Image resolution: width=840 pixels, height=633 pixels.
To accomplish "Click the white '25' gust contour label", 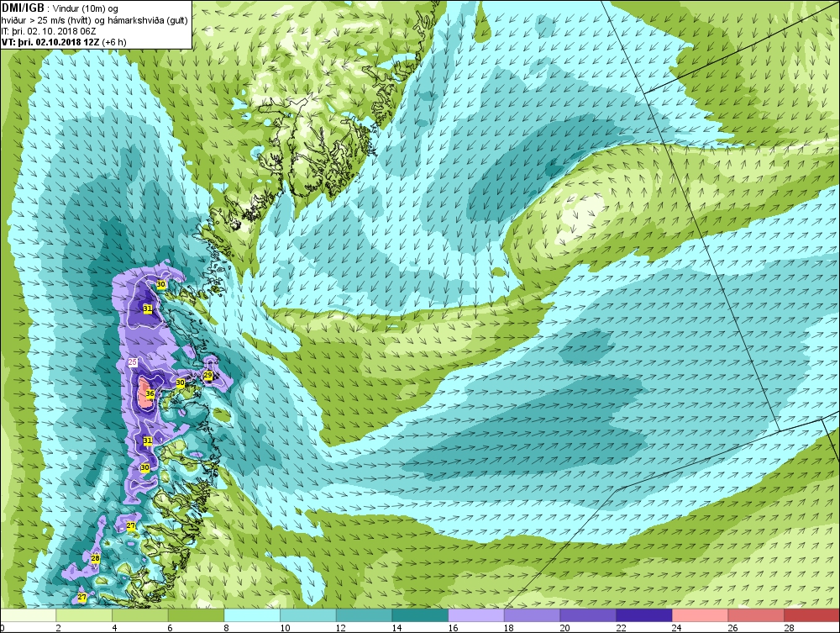I will pos(133,362).
